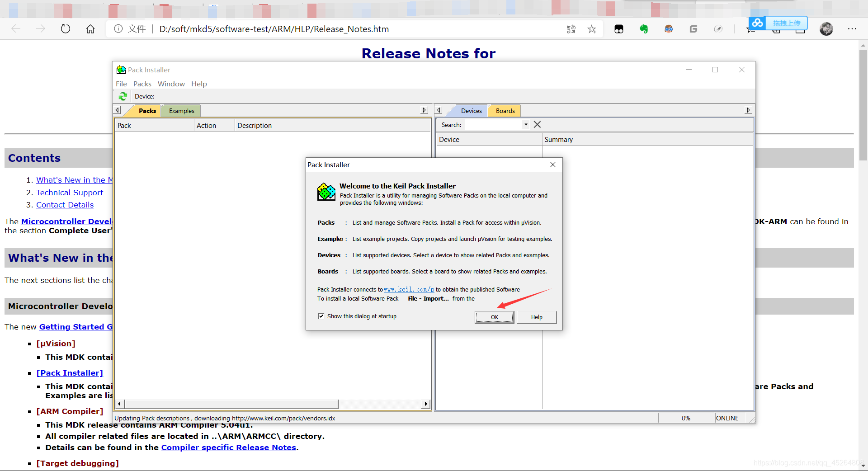The width and height of the screenshot is (868, 471).
Task: Uncheck Show this dialog at startup
Action: pos(321,316)
